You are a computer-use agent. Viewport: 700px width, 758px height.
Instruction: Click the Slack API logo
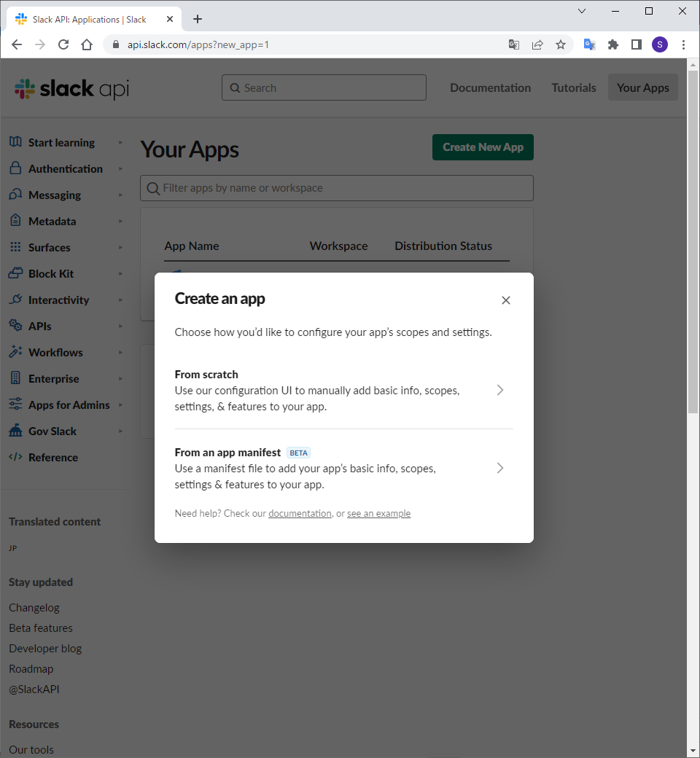click(x=71, y=88)
